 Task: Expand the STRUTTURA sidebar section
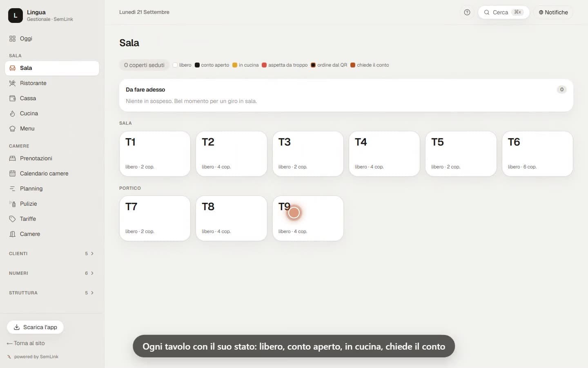point(52,293)
